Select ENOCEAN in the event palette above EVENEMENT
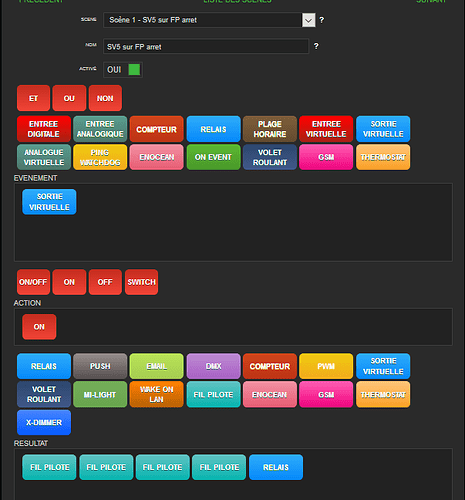The image size is (465, 500). (x=157, y=157)
